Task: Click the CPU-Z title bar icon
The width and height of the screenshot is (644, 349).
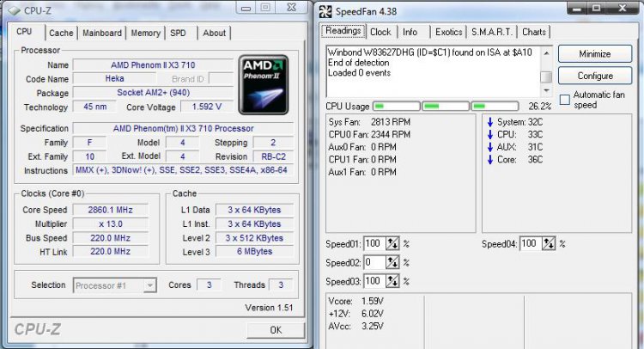Action: click(x=14, y=10)
